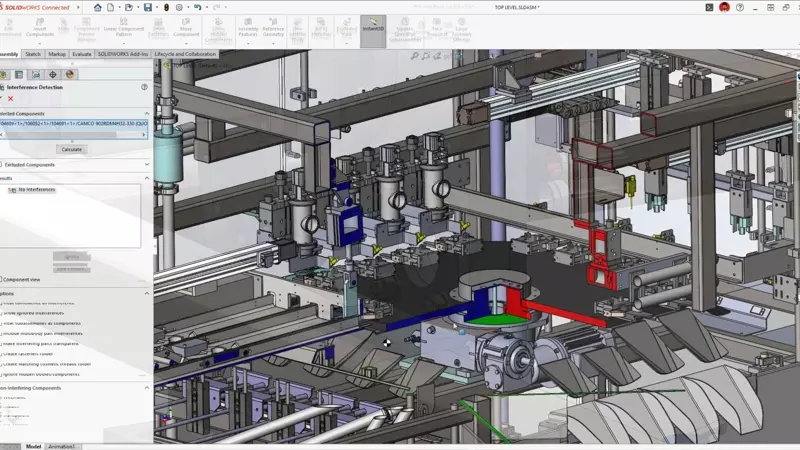
Task: Expand the Excluded Components section
Action: (146, 165)
